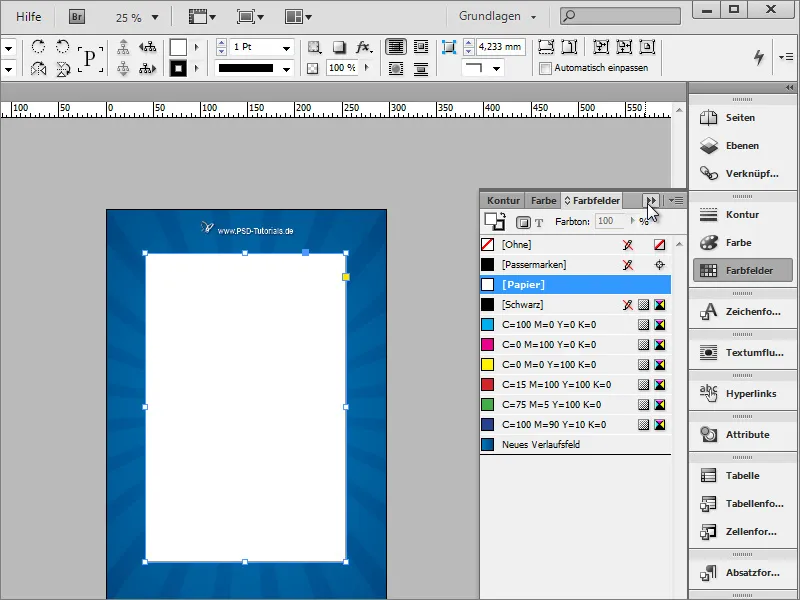Open the Farbfelder panel menu icon
Image resolution: width=800 pixels, height=600 pixels.
pyautogui.click(x=676, y=200)
